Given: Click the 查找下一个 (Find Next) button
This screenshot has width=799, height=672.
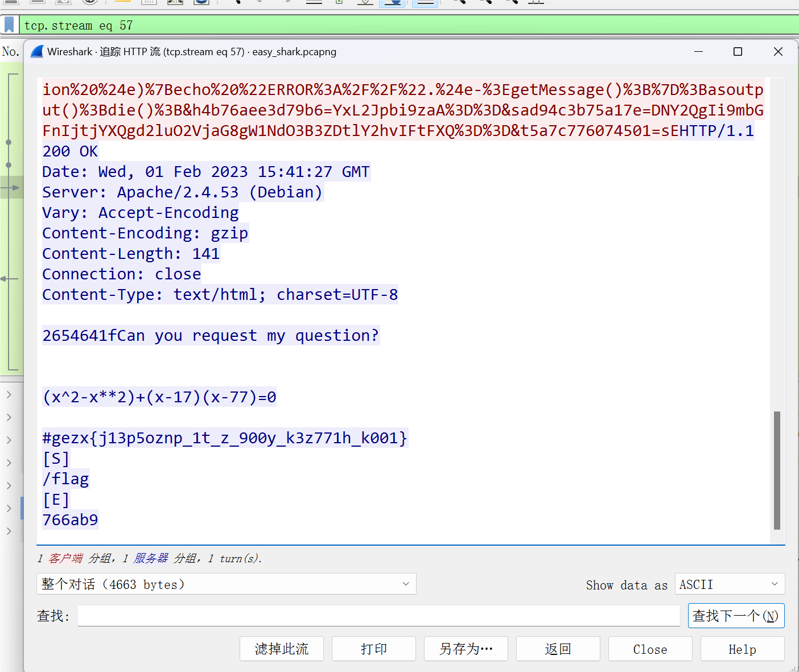Looking at the screenshot, I should pos(736,616).
